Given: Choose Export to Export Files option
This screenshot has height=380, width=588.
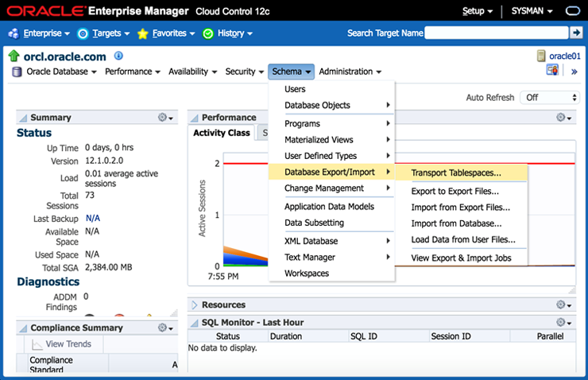Looking at the screenshot, I should (455, 191).
